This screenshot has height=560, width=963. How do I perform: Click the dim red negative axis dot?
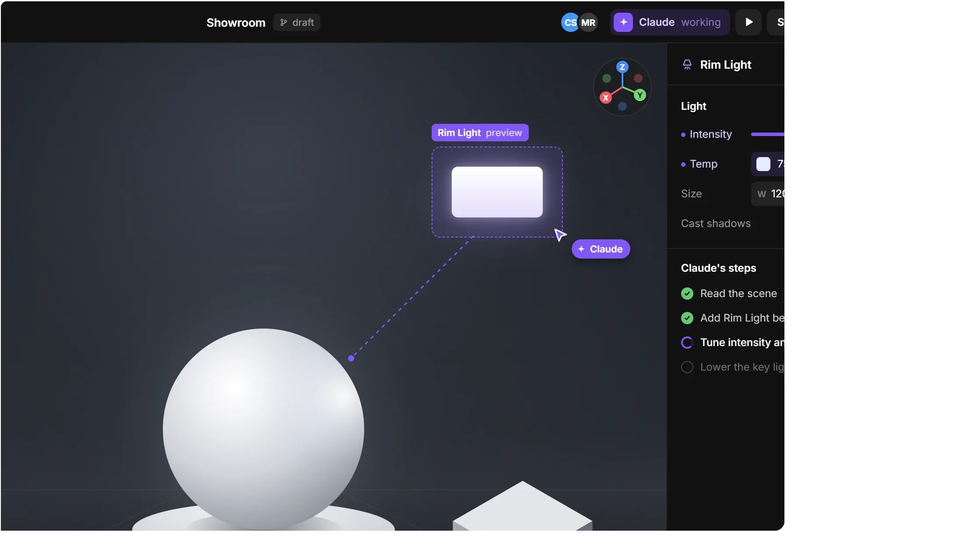tap(638, 78)
